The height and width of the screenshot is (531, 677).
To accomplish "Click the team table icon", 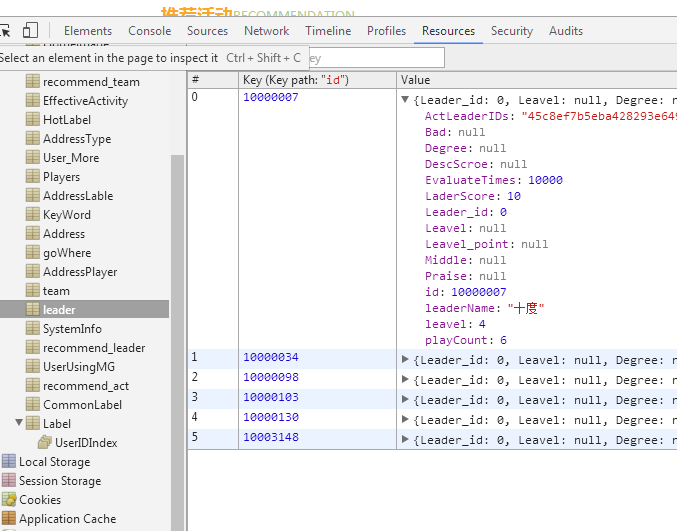I will [x=33, y=290].
